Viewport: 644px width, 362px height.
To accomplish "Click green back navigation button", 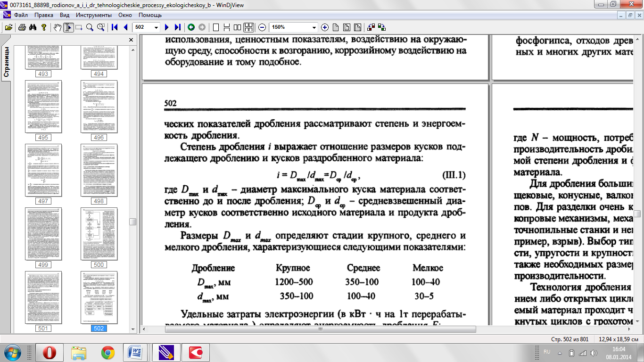I will 191,27.
